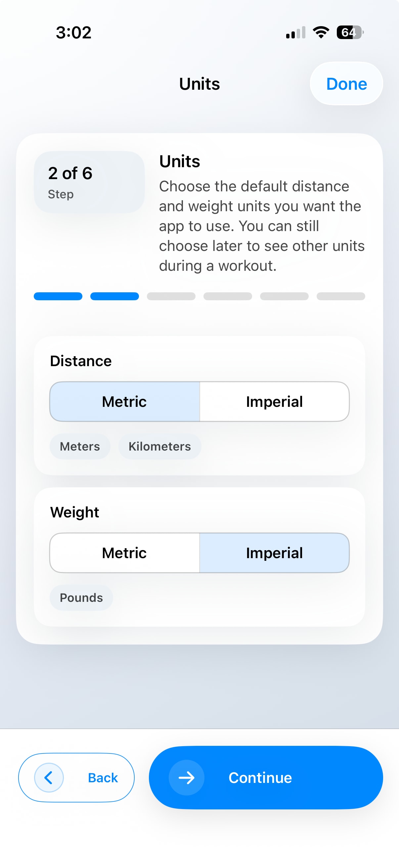Screen dimensions: 399x868
Task: Tap the Pounds unit chip
Action: click(x=81, y=598)
